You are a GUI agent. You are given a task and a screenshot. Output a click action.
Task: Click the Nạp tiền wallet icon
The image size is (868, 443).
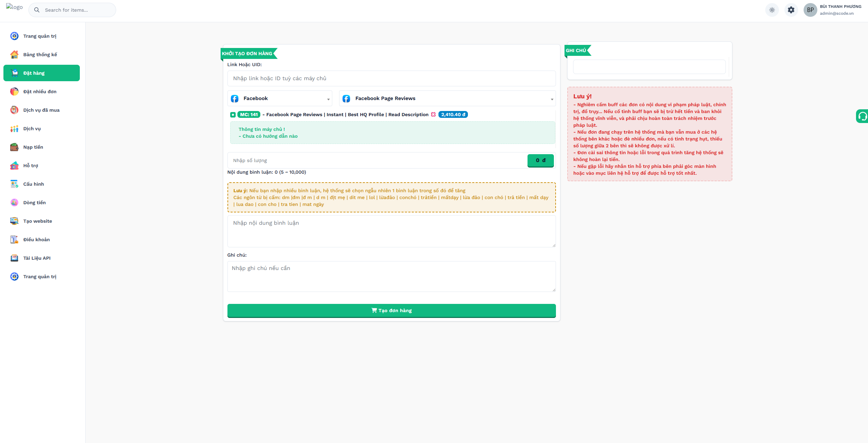14,147
